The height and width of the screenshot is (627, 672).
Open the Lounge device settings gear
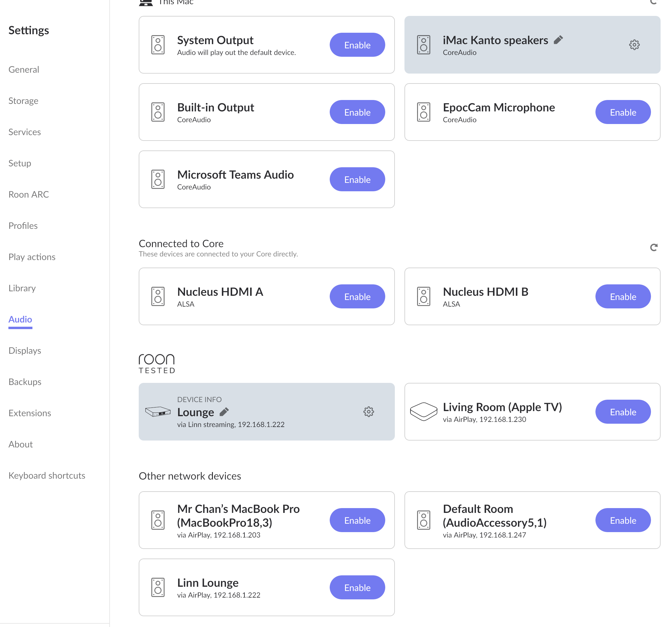tap(368, 411)
